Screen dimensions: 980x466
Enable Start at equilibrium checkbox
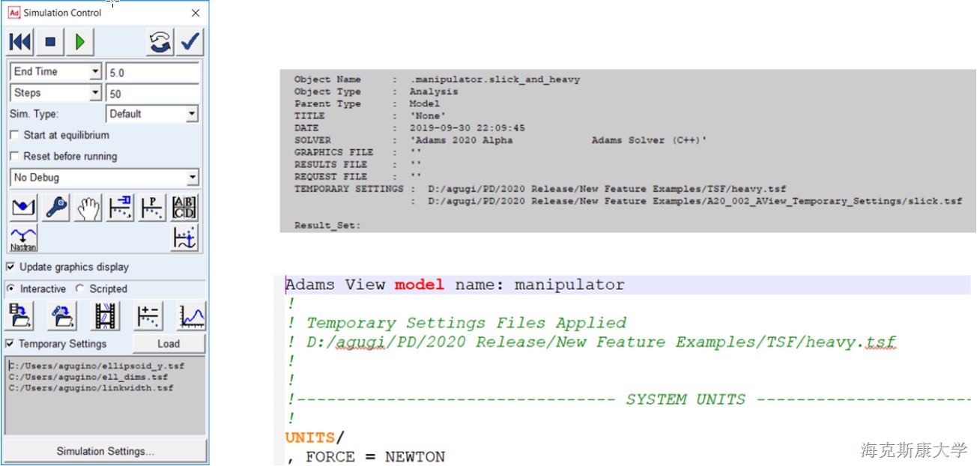[x=14, y=136]
